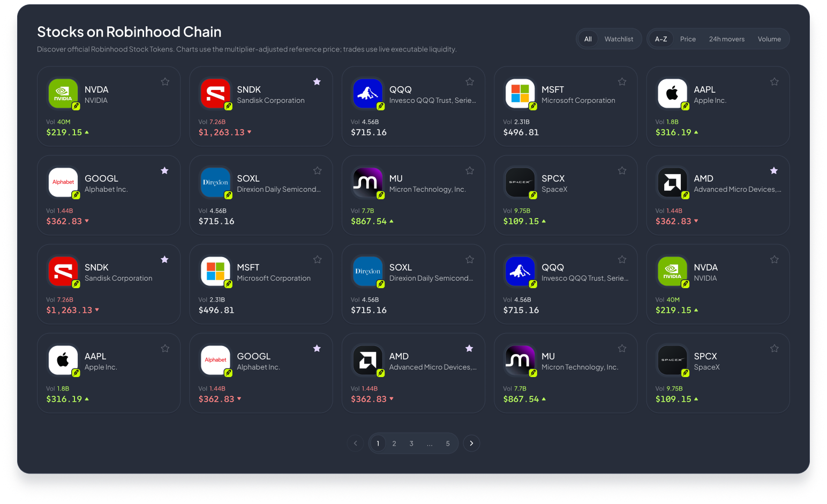Go to the previous page with the left arrow
This screenshot has height=504, width=827.
click(x=356, y=443)
